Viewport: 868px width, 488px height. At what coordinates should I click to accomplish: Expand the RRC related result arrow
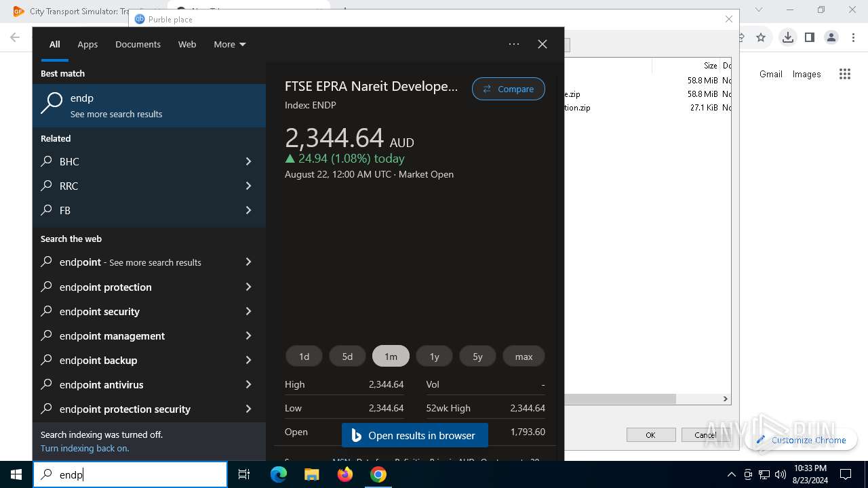[248, 186]
